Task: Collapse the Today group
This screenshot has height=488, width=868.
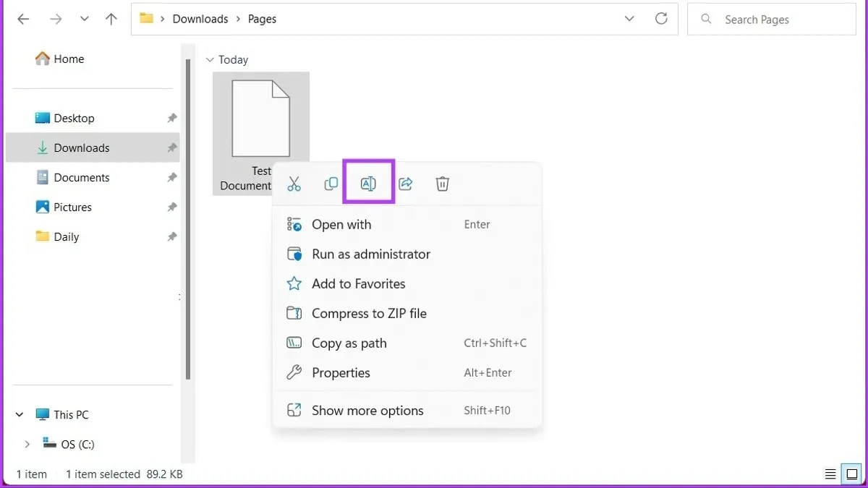Action: tap(210, 60)
